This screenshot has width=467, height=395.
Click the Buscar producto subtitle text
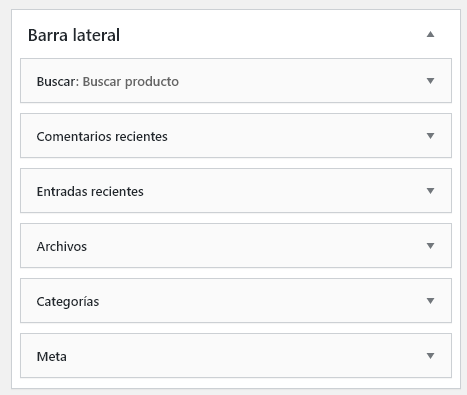point(131,82)
